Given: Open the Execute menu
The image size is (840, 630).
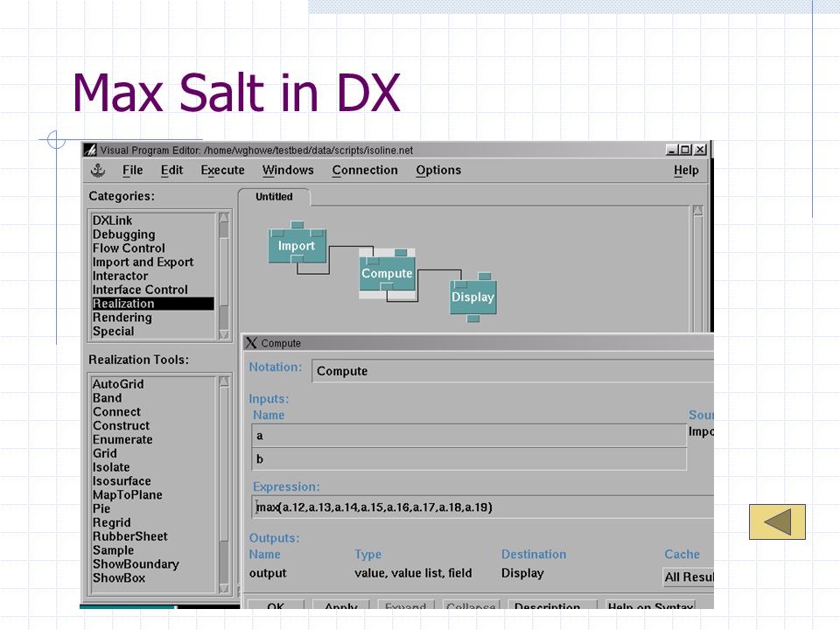Looking at the screenshot, I should [222, 171].
